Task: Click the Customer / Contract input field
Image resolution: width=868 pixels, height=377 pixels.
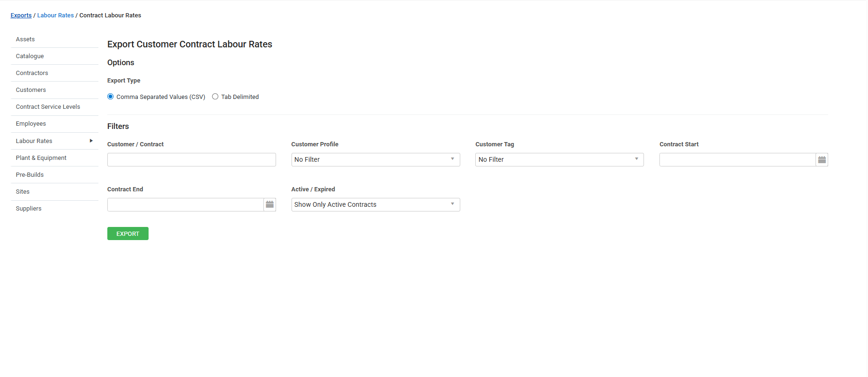Action: pyautogui.click(x=191, y=160)
